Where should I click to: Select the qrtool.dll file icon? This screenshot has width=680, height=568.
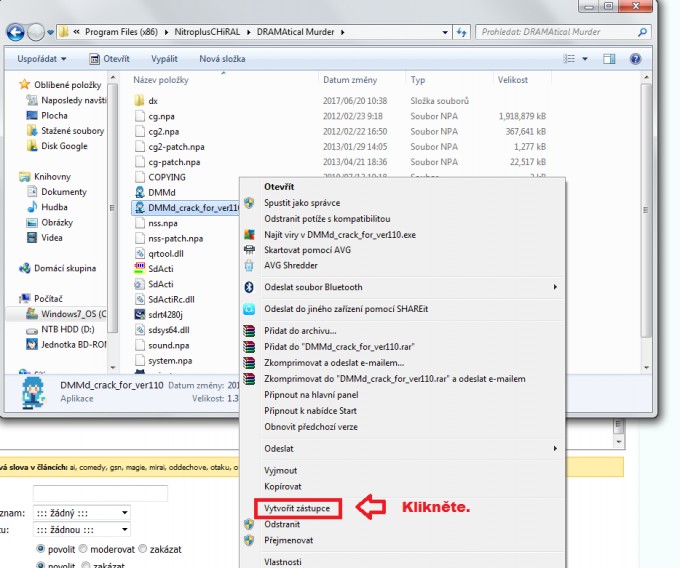(139, 253)
